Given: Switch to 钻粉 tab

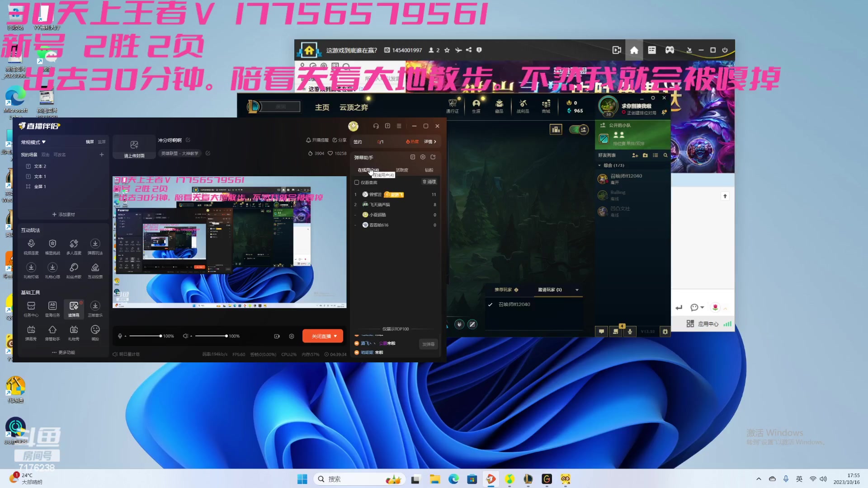Looking at the screenshot, I should (429, 170).
